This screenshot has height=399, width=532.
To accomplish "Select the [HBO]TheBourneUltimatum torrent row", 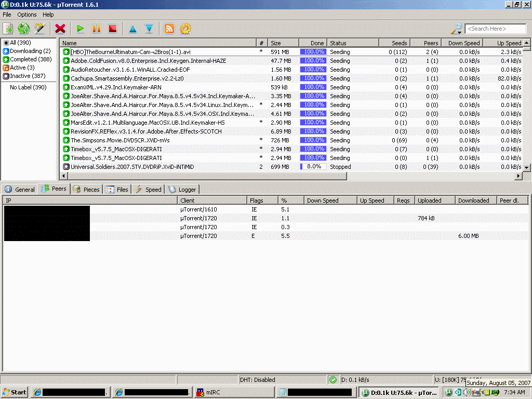I will pos(292,52).
